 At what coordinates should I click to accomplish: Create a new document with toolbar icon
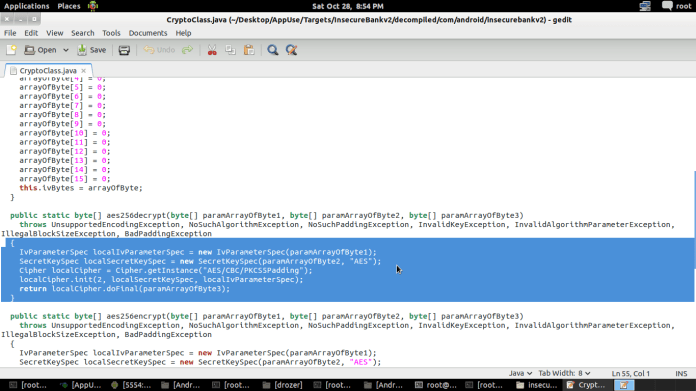[11, 50]
